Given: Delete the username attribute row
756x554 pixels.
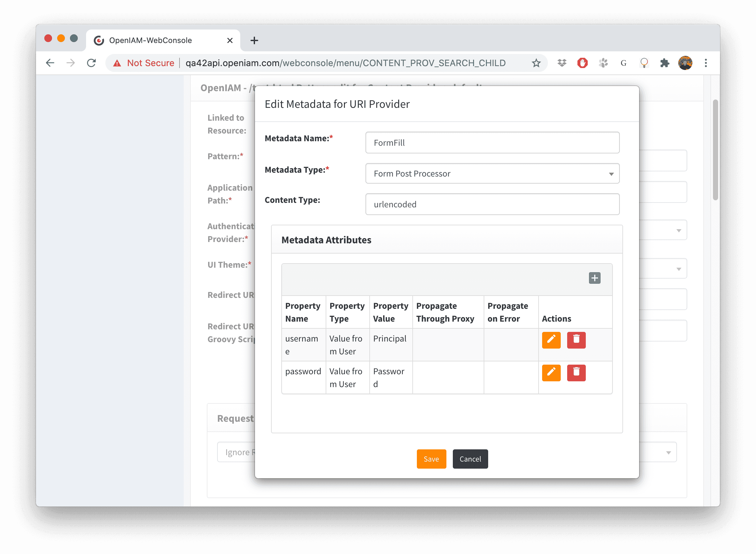Looking at the screenshot, I should tap(576, 340).
